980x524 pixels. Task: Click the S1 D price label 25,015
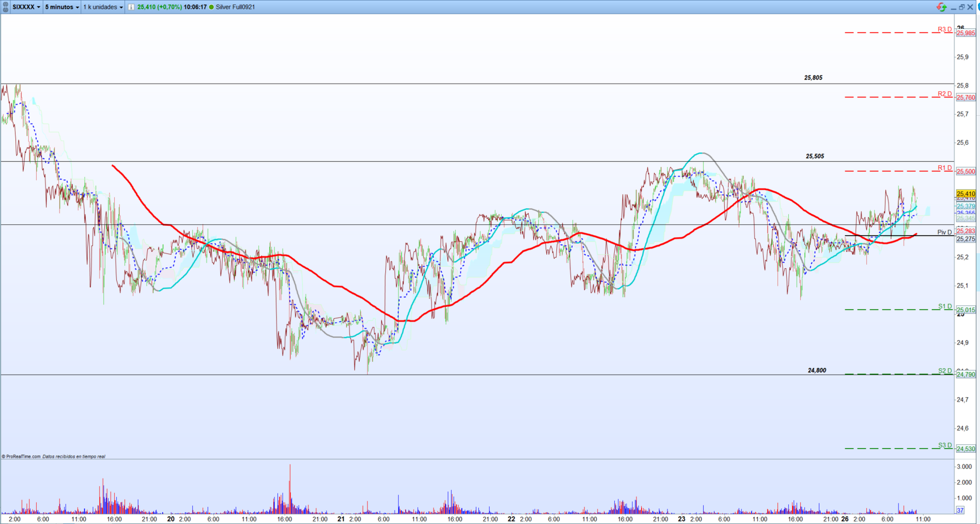tap(966, 310)
